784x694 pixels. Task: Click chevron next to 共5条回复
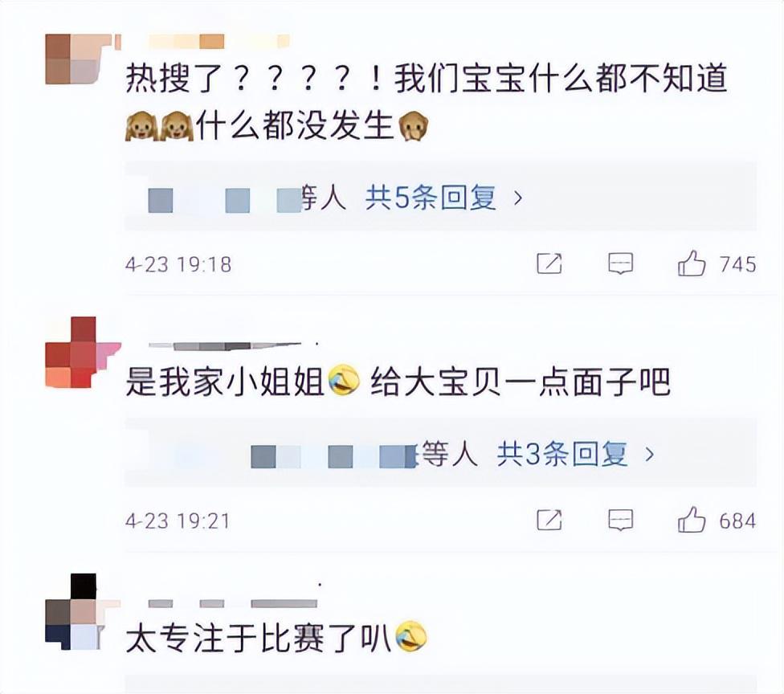point(518,198)
